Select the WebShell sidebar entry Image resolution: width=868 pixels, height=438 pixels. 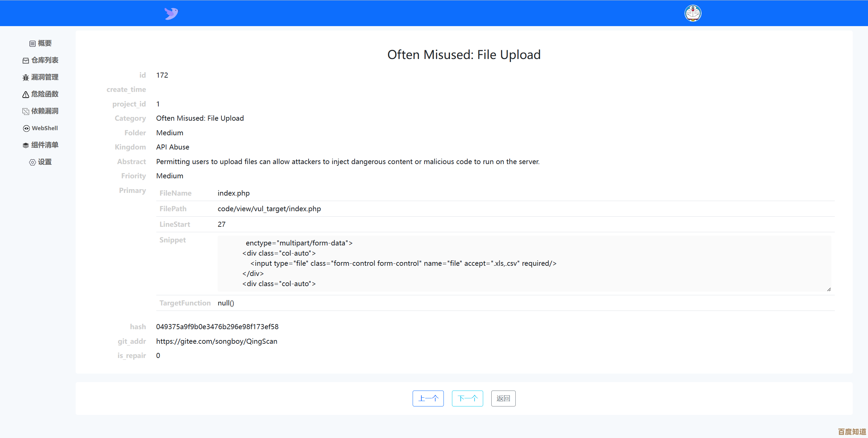point(45,128)
